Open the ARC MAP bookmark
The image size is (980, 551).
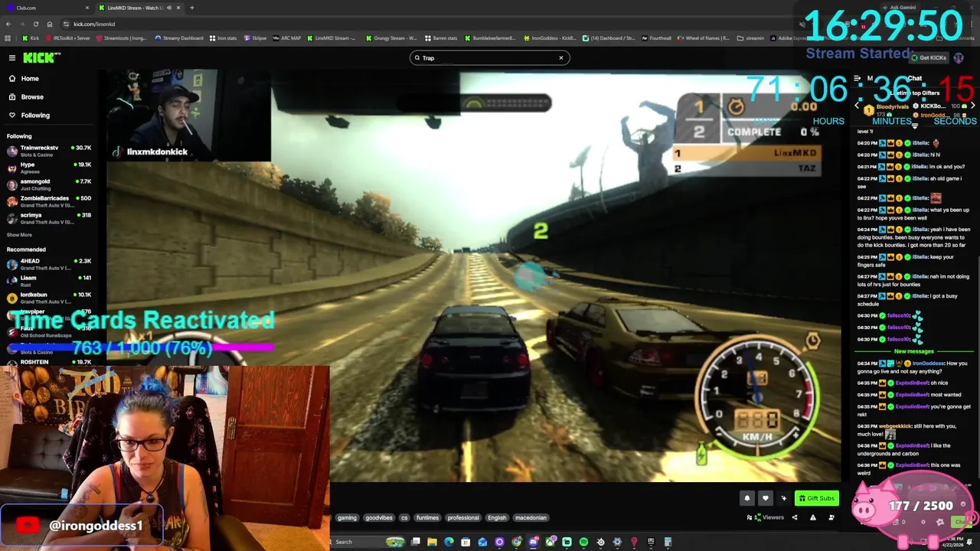287,37
